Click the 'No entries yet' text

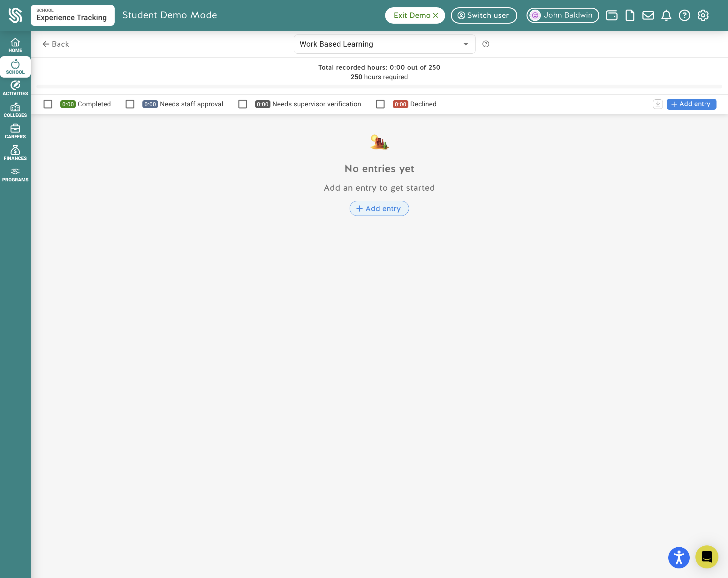point(379,169)
